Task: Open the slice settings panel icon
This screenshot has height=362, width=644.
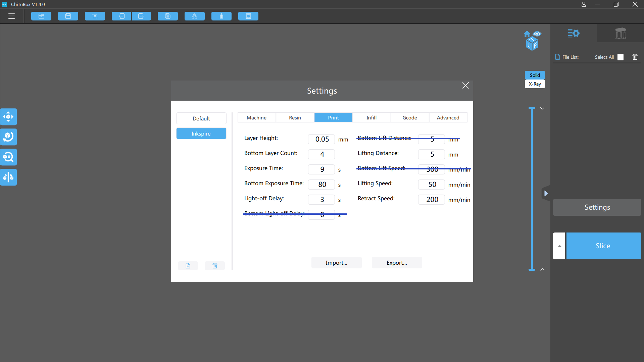Action: coord(574,33)
